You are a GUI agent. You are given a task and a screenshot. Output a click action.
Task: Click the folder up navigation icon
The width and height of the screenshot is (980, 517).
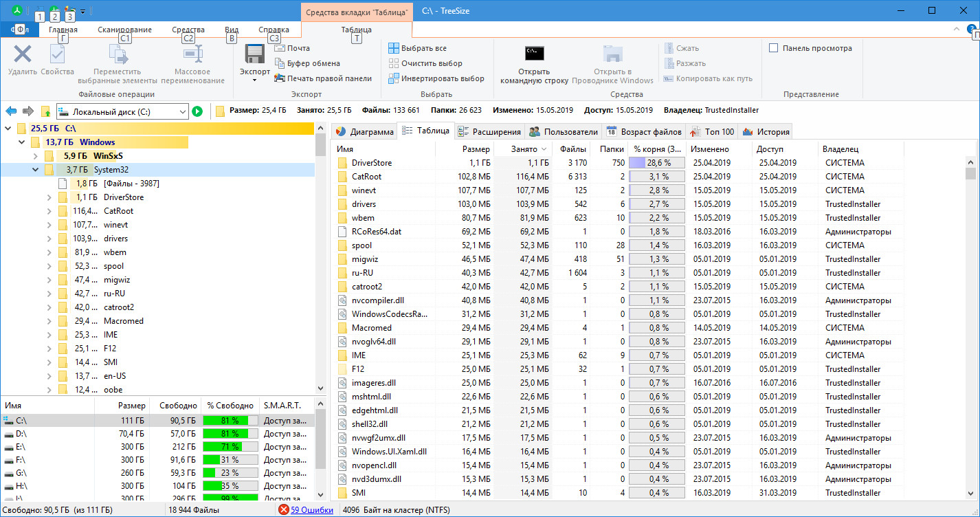pos(45,111)
